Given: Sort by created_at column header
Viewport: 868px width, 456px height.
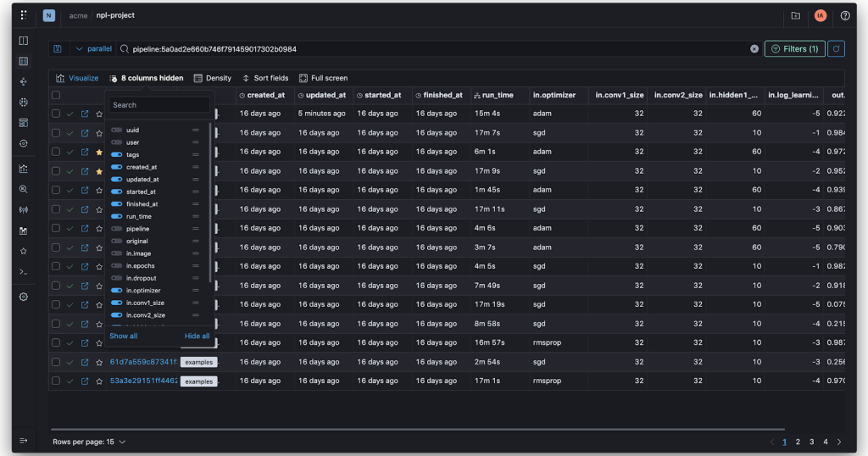Looking at the screenshot, I should click(262, 95).
